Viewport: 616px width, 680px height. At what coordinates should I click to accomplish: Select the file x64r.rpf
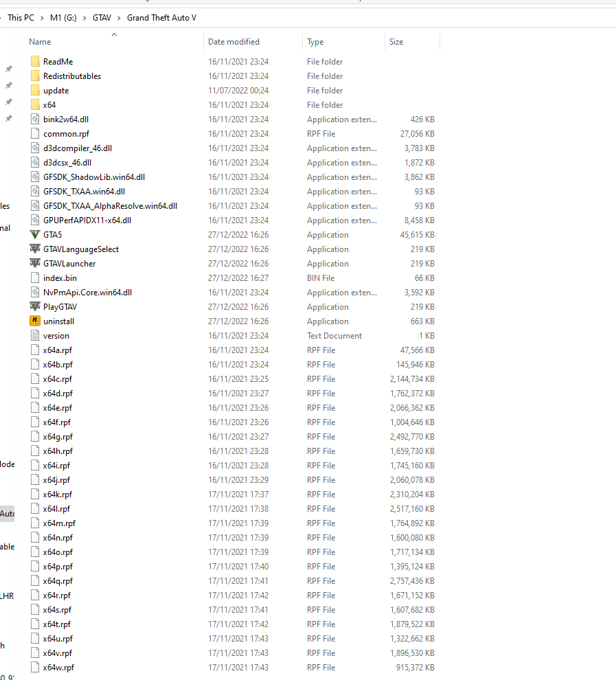click(57, 595)
